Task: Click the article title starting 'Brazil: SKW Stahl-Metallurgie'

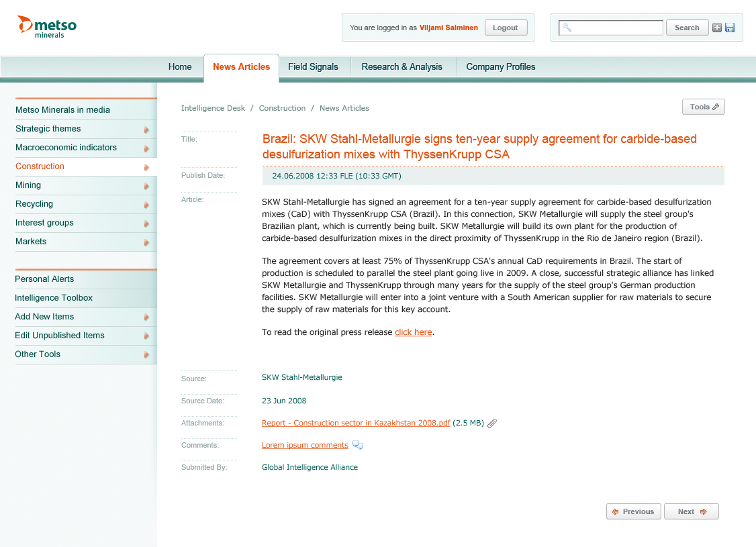Action: [x=480, y=146]
